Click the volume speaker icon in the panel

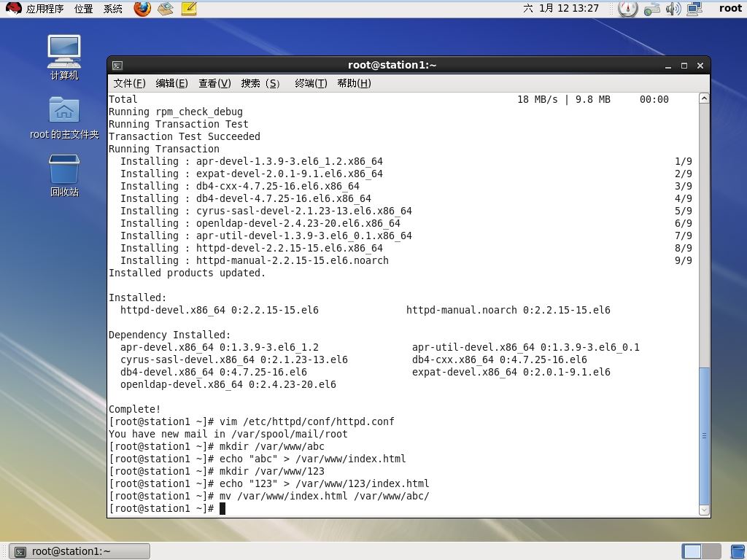(673, 9)
